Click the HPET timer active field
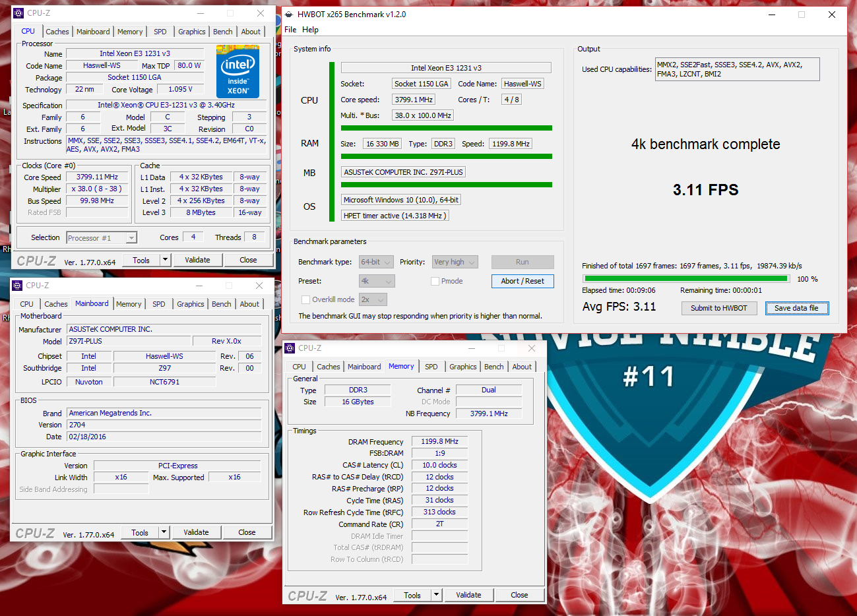This screenshot has width=857, height=616. coord(395,216)
